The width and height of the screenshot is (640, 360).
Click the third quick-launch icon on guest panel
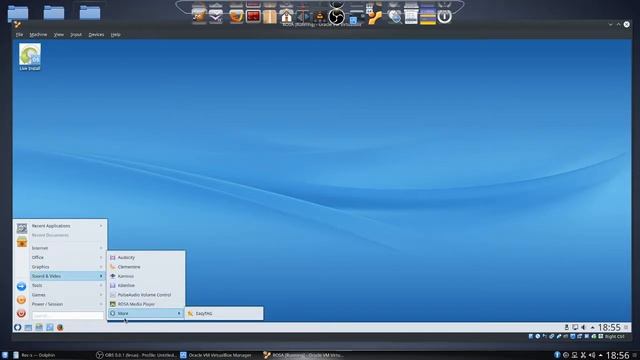coord(39,327)
